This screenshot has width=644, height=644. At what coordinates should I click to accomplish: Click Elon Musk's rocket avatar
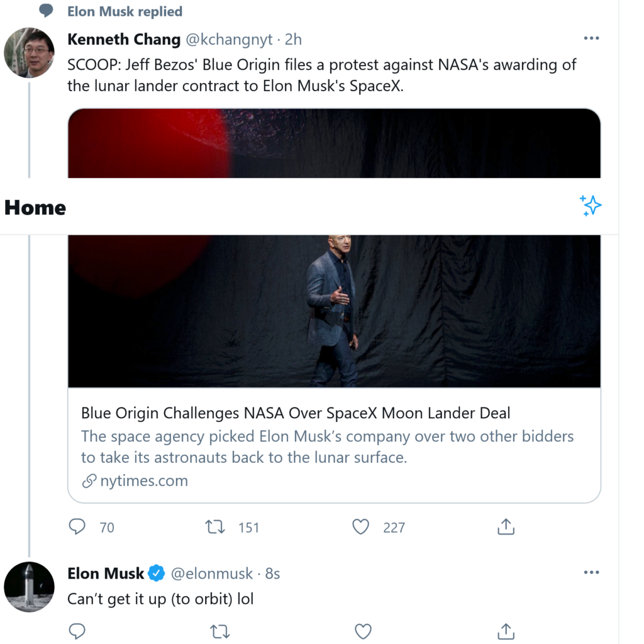[x=29, y=587]
